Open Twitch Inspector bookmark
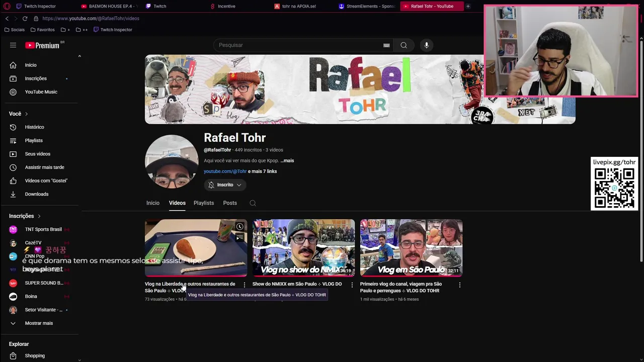 coord(113,30)
